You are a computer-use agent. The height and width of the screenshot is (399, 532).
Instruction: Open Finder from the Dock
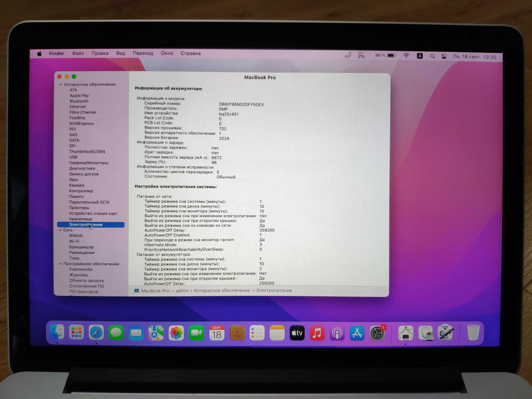coord(57,332)
